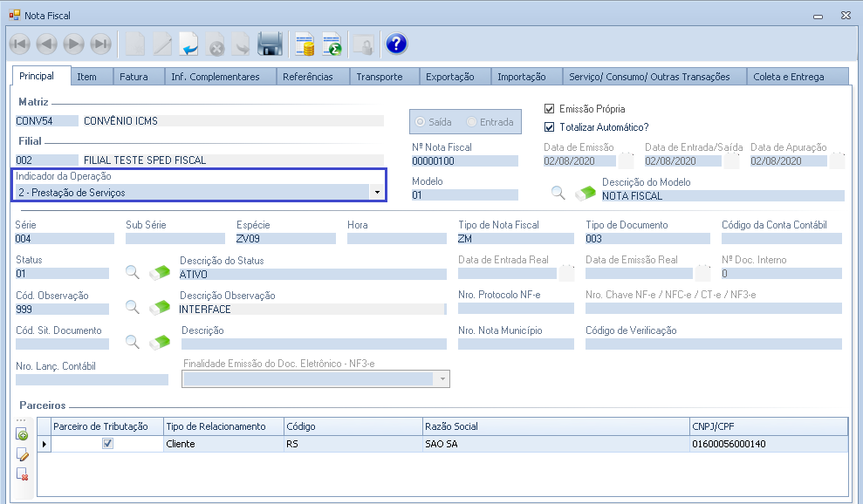Toggle Parceiro de Tributação for Cliente row
Viewport: 863px width, 504px height.
coord(107,444)
